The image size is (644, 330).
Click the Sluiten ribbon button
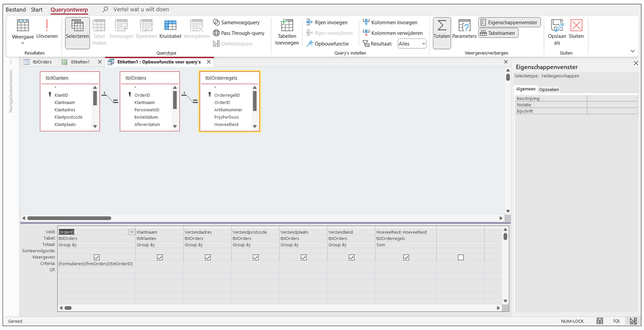tap(576, 29)
